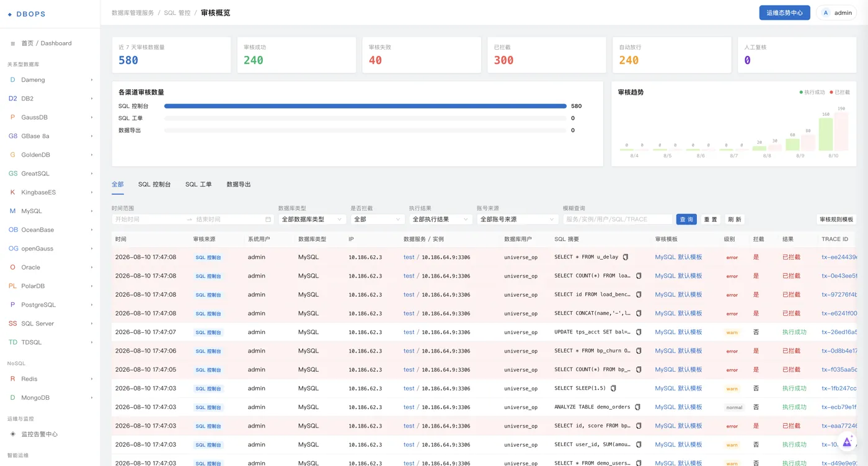Click the TDSQL icon
The image size is (868, 466).
[x=12, y=342]
